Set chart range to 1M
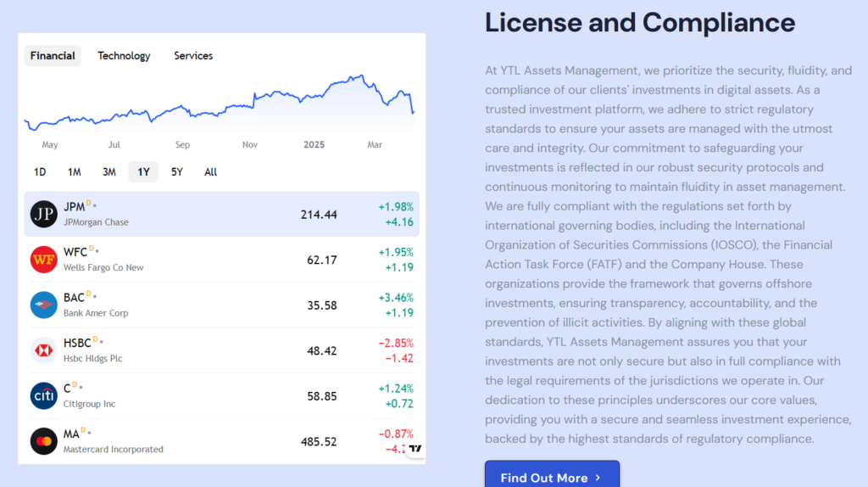Image resolution: width=868 pixels, height=487 pixels. pyautogui.click(x=75, y=172)
